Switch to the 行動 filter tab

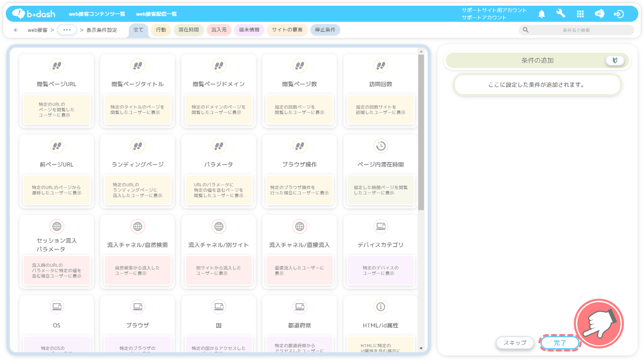pos(161,30)
